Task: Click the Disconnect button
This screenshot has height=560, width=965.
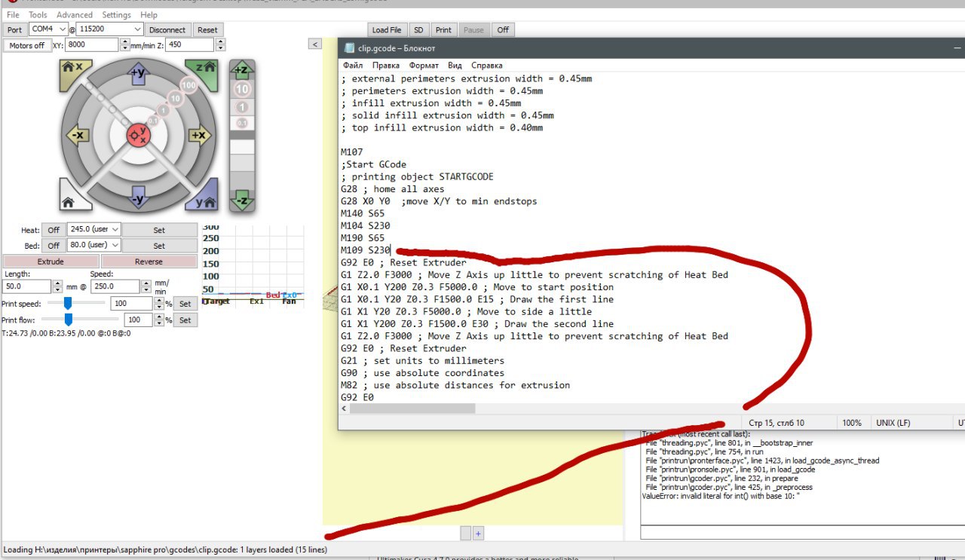Action: point(167,30)
